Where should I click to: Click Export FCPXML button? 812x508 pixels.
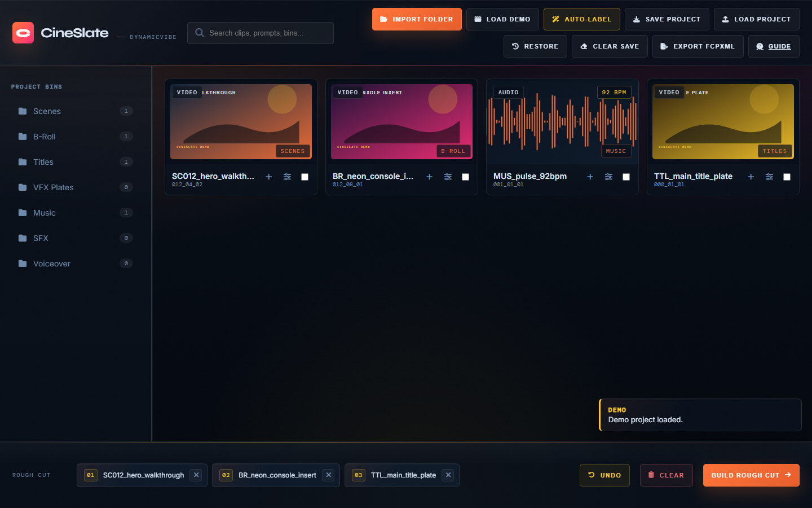(698, 46)
